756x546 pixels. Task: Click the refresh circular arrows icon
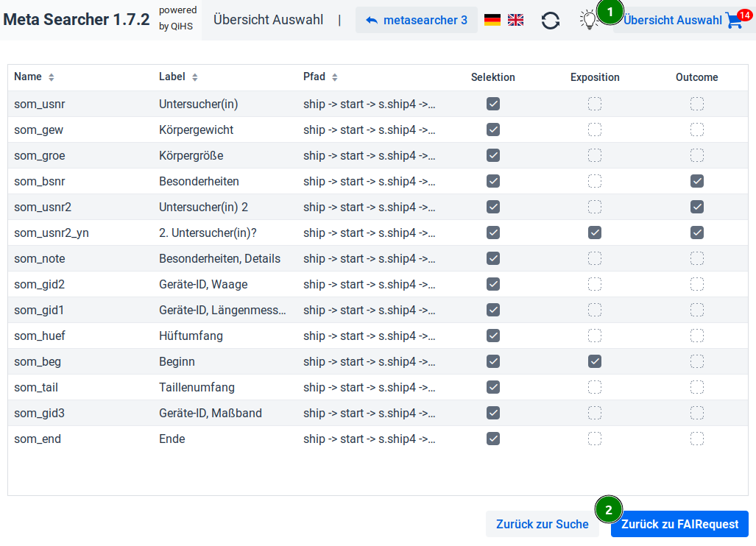(550, 20)
